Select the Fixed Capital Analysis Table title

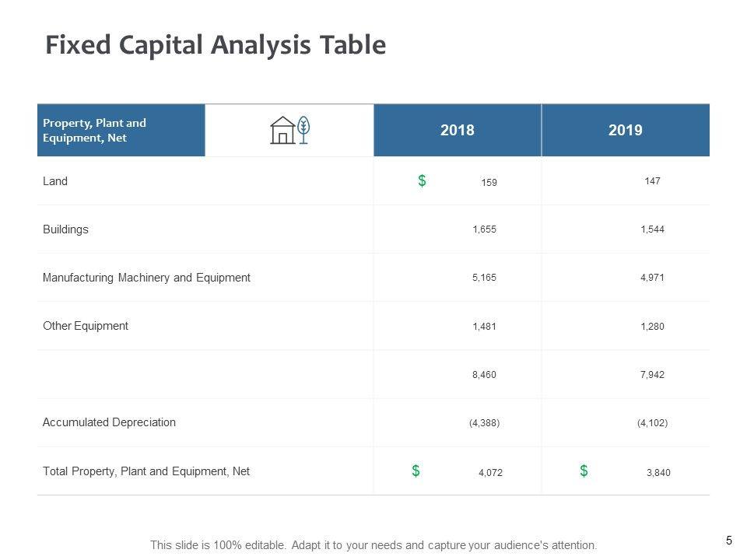(x=216, y=45)
